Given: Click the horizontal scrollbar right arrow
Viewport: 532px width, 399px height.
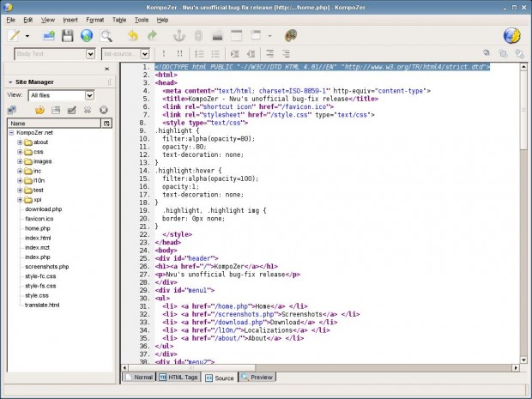Looking at the screenshot, I should tap(516, 368).
